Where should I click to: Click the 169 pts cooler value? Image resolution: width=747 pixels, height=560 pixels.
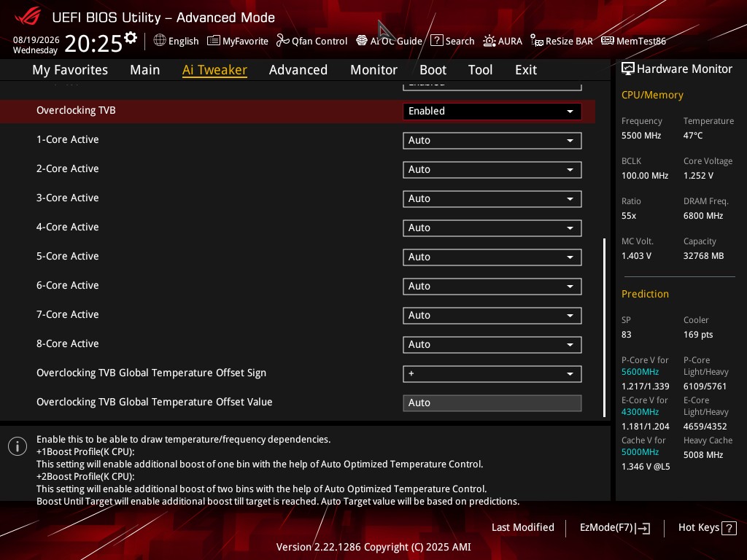pos(698,335)
